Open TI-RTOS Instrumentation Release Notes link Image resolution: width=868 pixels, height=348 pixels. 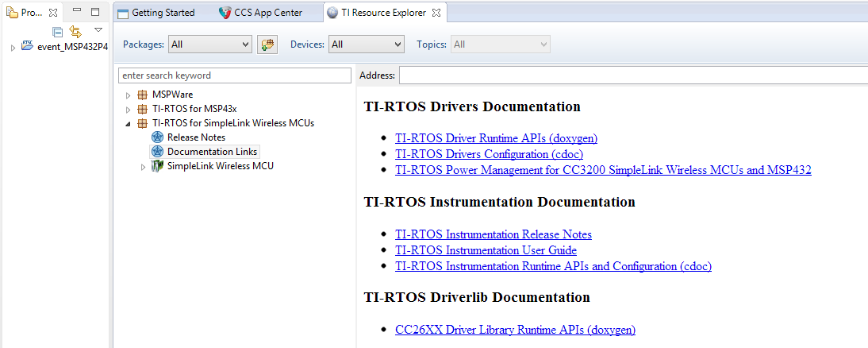[x=494, y=234]
